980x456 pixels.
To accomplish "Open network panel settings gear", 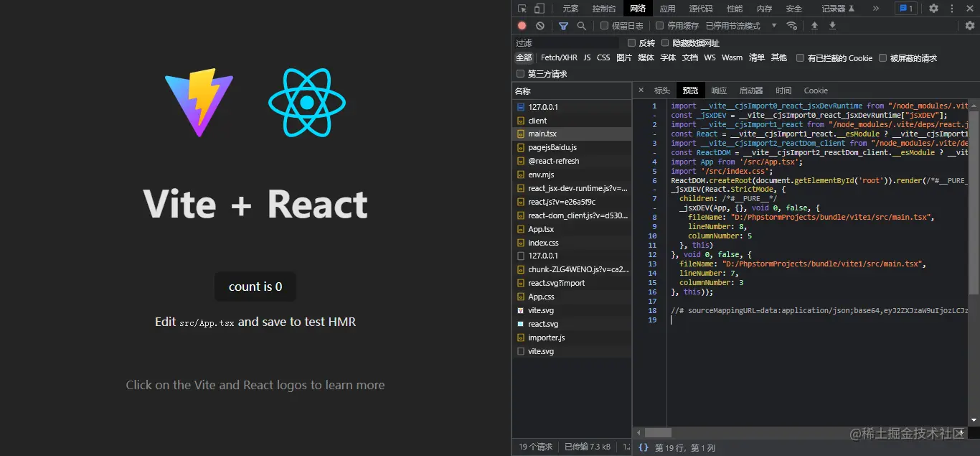I will click(970, 26).
